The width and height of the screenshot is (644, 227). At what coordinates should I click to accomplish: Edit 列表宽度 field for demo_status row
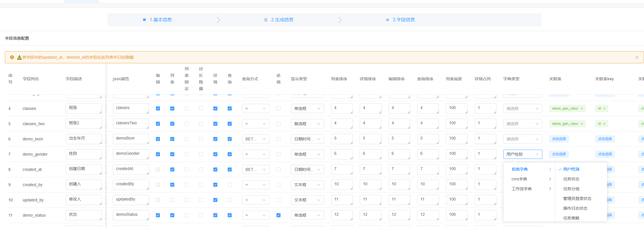[457, 215]
